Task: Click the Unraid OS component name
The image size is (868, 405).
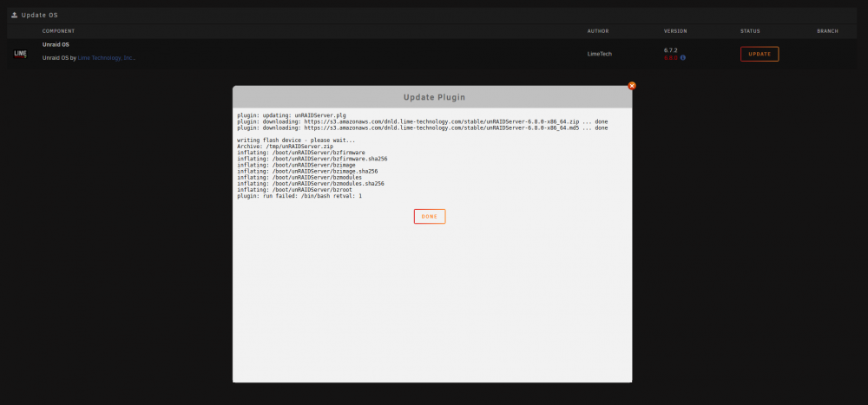Action: tap(56, 44)
